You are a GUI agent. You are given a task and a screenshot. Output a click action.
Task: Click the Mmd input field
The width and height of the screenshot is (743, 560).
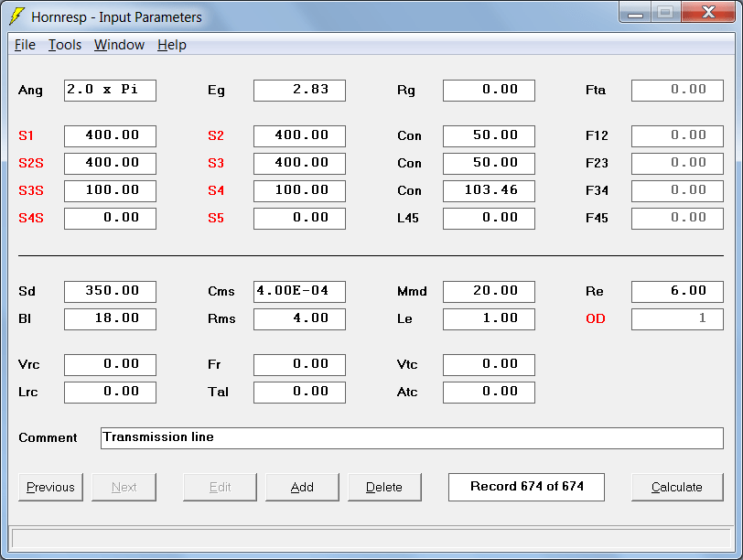coord(489,292)
